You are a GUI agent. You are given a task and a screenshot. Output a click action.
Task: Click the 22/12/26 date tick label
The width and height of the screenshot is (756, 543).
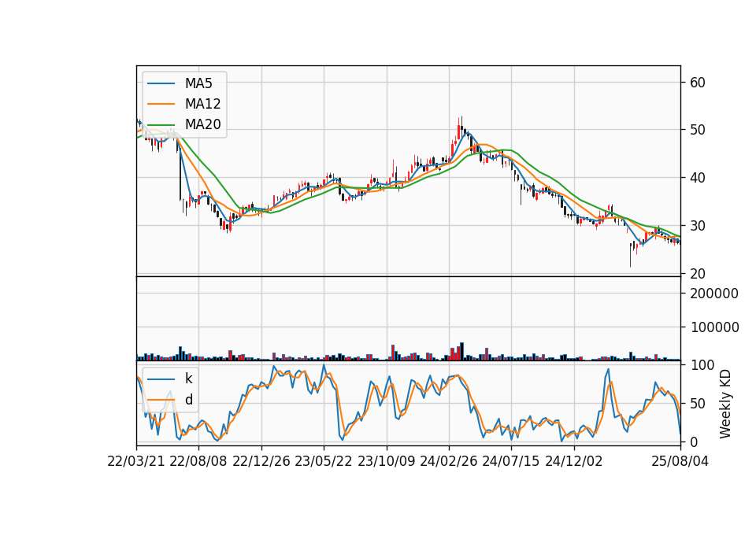261,462
